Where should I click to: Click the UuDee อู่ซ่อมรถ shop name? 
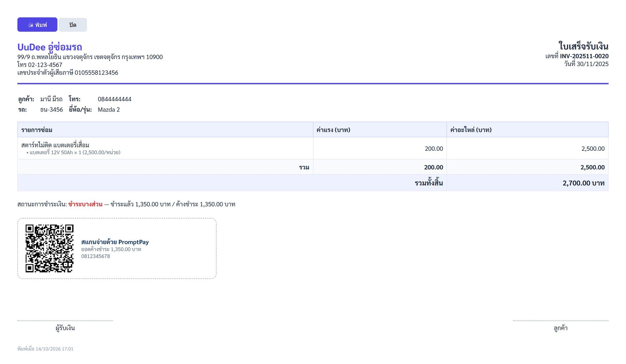pos(50,47)
